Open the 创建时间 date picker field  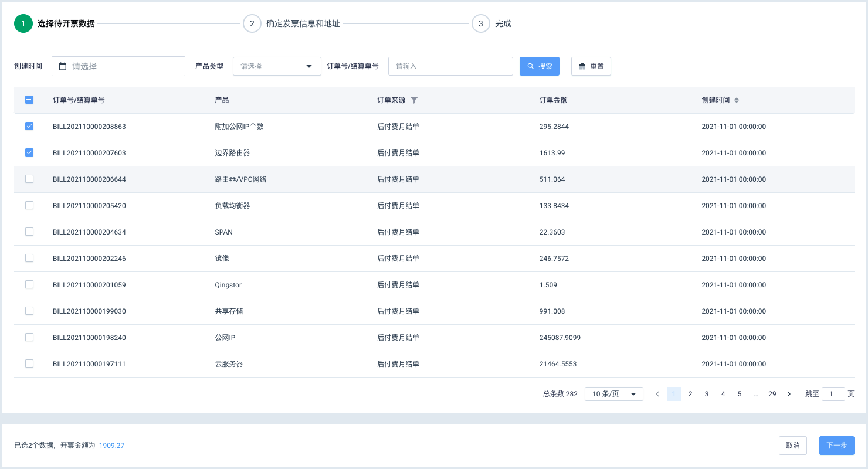coord(118,66)
